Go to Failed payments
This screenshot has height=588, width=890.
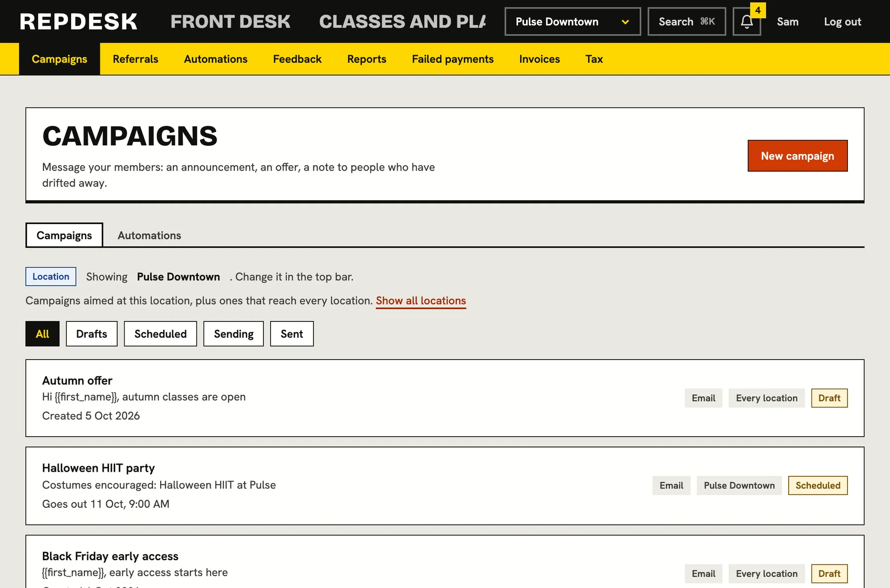pos(452,59)
